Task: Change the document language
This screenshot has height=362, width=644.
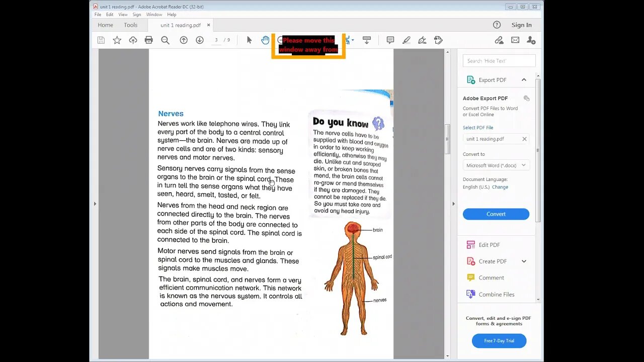Action: click(500, 187)
